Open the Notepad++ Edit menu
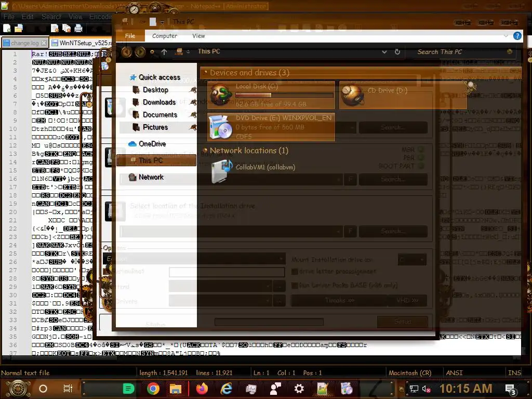The height and width of the screenshot is (399, 532). 28,17
